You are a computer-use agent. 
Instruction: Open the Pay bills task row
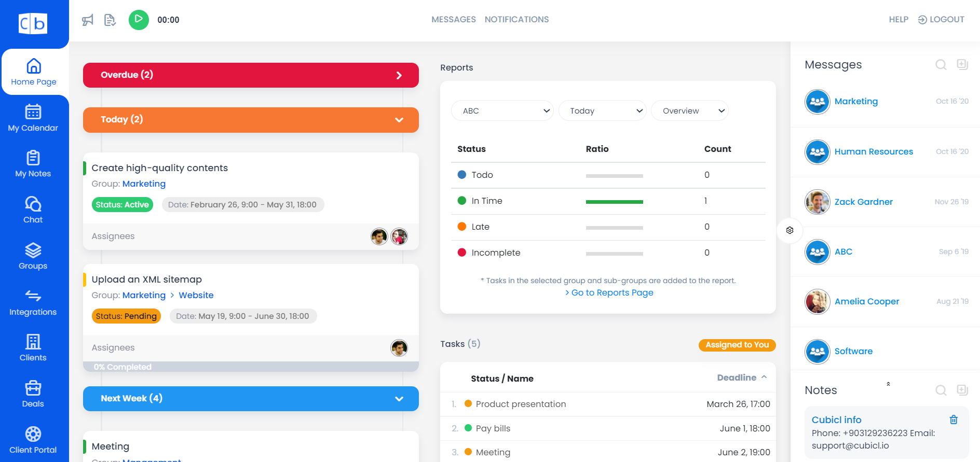point(608,428)
